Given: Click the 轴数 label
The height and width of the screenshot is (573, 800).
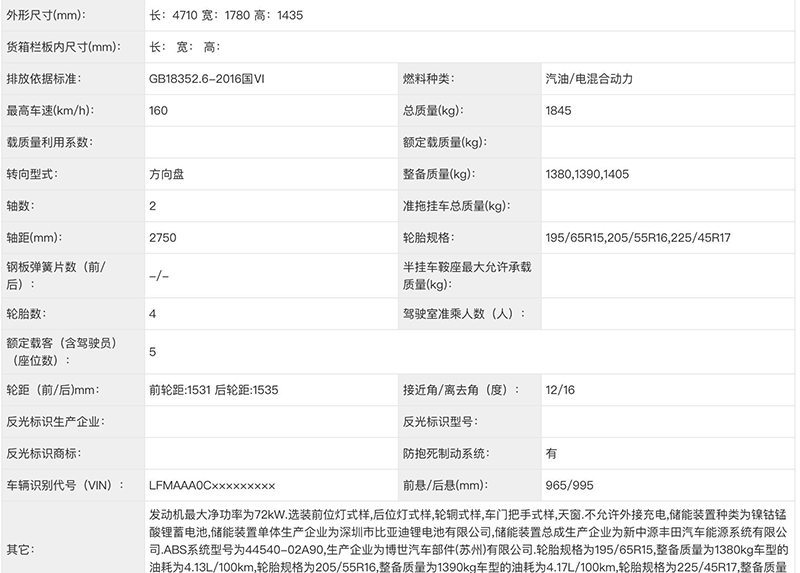Looking at the screenshot, I should [20, 206].
